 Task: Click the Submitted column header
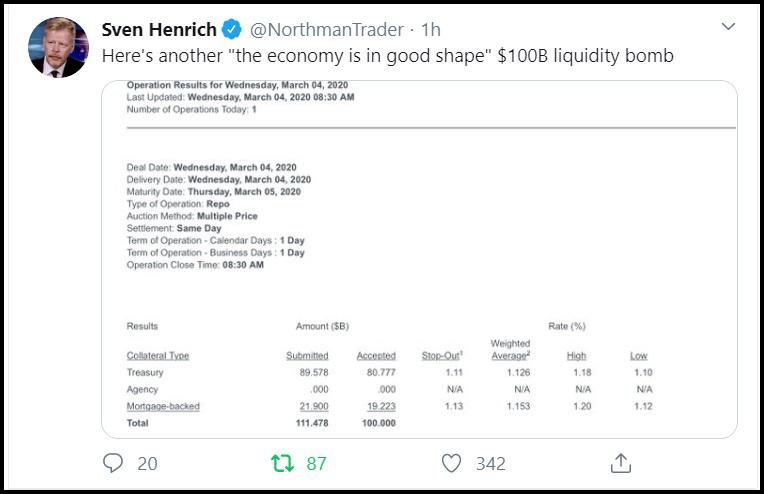click(x=307, y=356)
